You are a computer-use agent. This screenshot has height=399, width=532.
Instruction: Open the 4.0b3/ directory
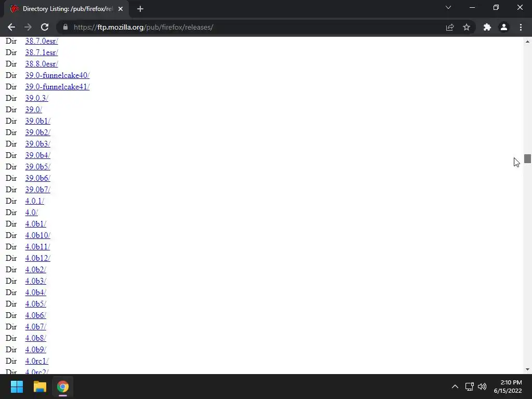36,281
